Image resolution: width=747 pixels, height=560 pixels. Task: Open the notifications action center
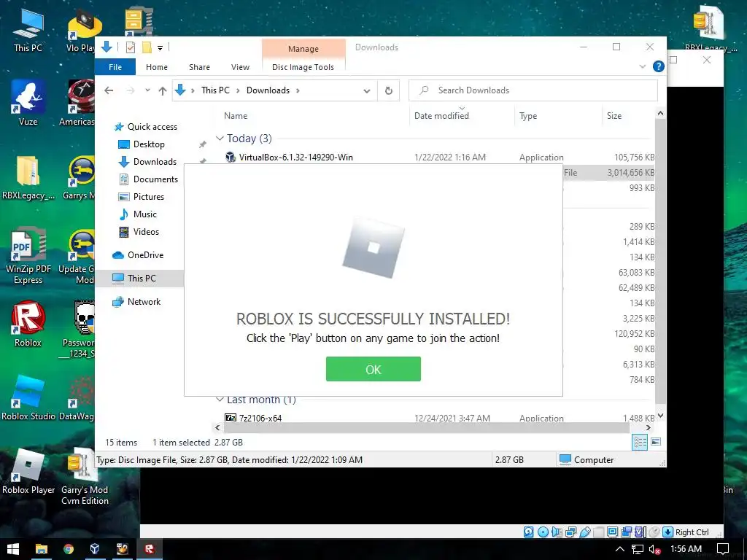pos(723,549)
